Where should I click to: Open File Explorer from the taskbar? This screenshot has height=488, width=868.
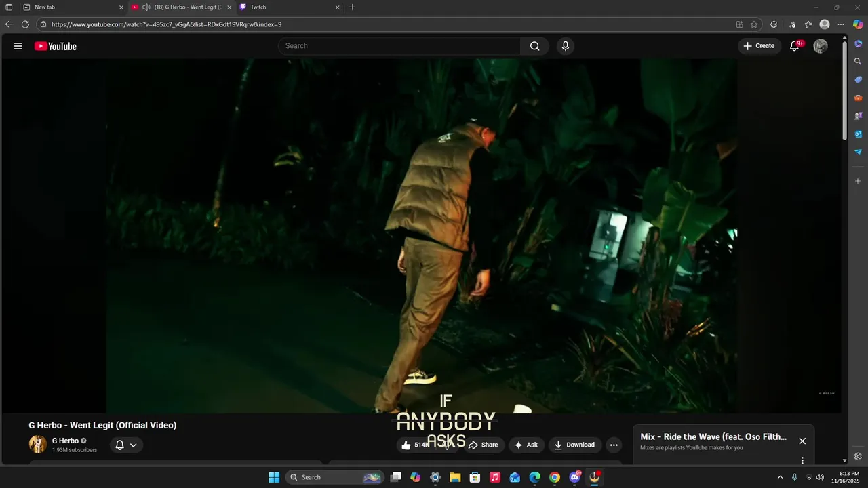pyautogui.click(x=455, y=477)
